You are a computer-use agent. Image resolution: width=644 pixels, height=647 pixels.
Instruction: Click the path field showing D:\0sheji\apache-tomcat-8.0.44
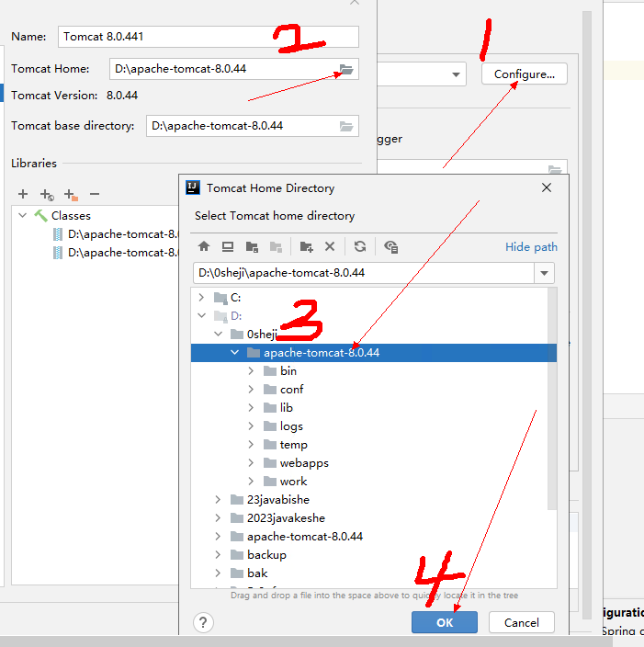[x=364, y=273]
